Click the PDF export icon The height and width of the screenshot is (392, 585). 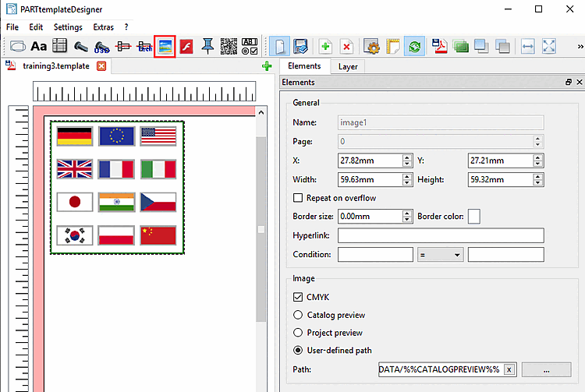[x=440, y=46]
